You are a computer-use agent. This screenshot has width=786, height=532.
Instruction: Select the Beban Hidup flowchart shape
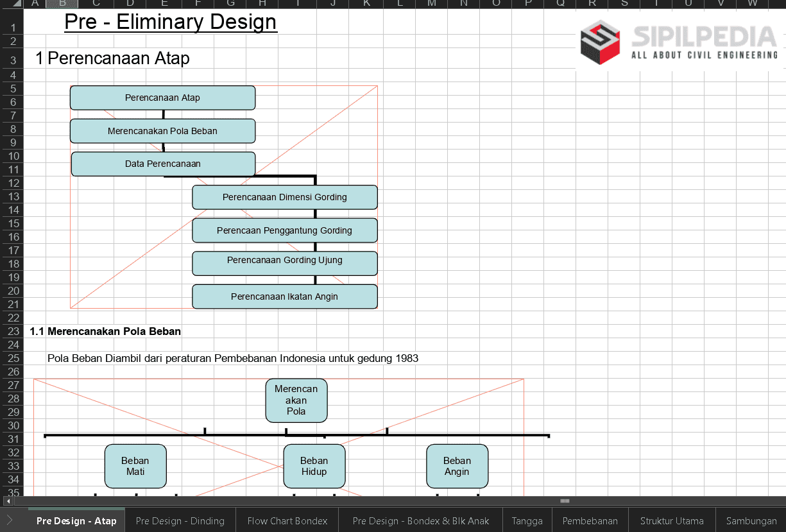pos(314,466)
